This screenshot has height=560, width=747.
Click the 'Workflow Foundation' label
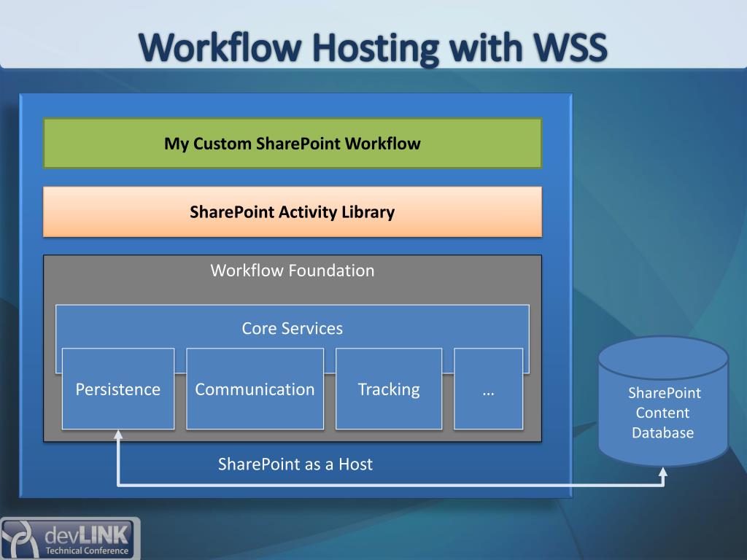(x=293, y=271)
